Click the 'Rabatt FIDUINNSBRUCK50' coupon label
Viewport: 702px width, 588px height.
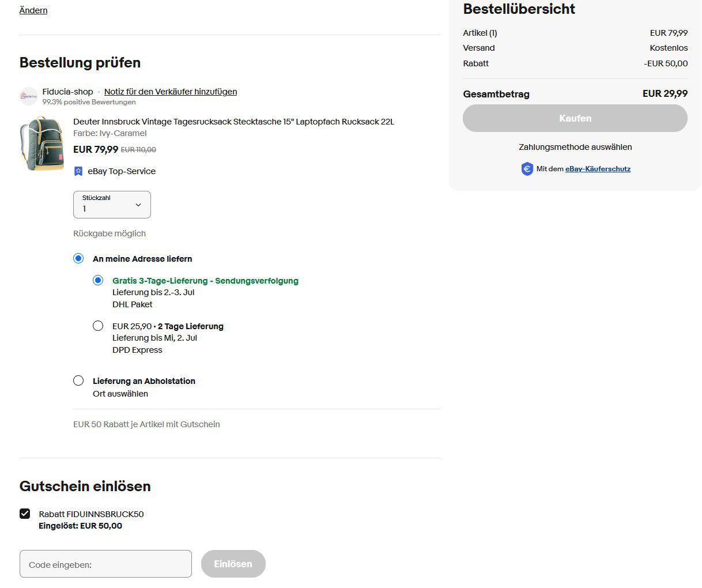click(91, 514)
